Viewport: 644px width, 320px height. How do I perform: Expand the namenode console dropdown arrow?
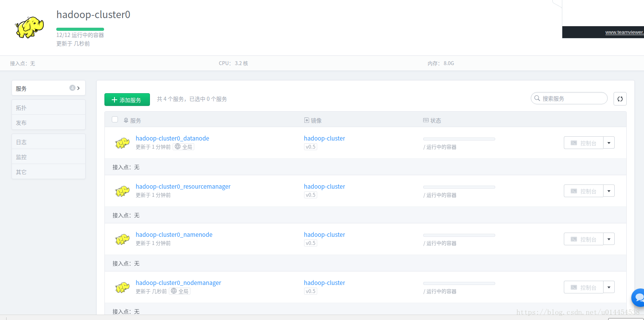(x=609, y=239)
